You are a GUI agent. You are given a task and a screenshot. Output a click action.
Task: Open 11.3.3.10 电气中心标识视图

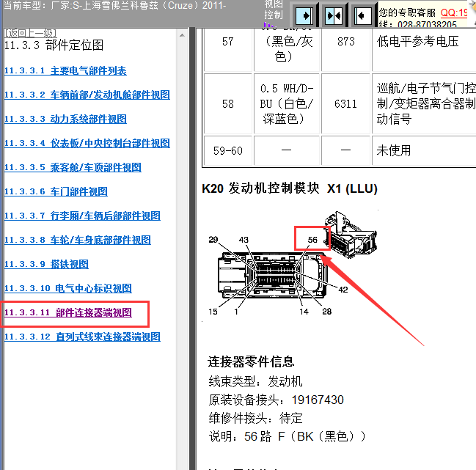[x=68, y=289]
